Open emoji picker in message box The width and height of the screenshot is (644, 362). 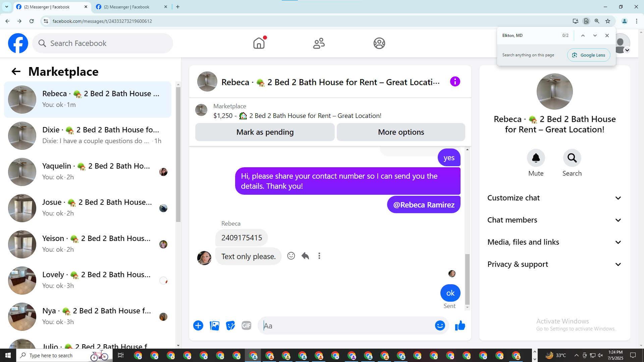coord(440,325)
